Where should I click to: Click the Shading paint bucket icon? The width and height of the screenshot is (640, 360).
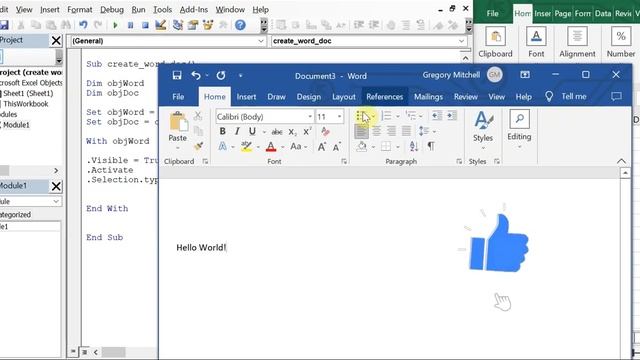click(362, 147)
